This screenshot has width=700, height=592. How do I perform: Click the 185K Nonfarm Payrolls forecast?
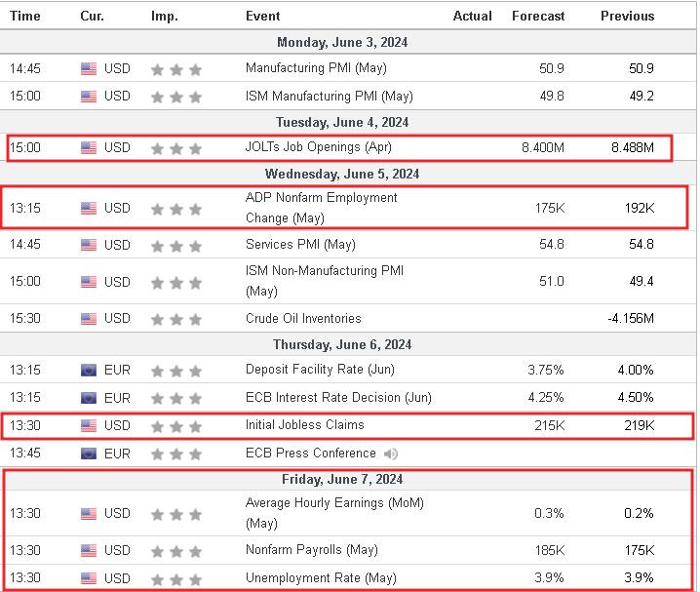point(550,550)
